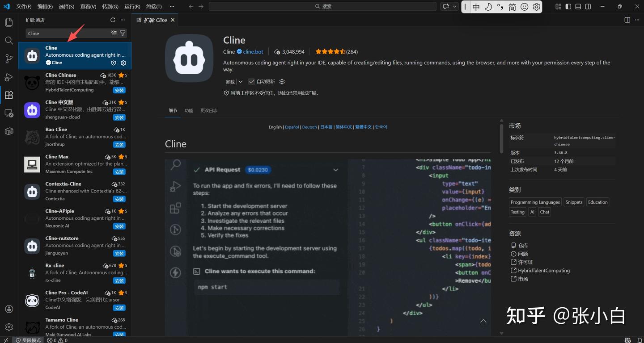644x343 pixels.
Task: Go back with the title bar arrow
Action: (x=191, y=7)
